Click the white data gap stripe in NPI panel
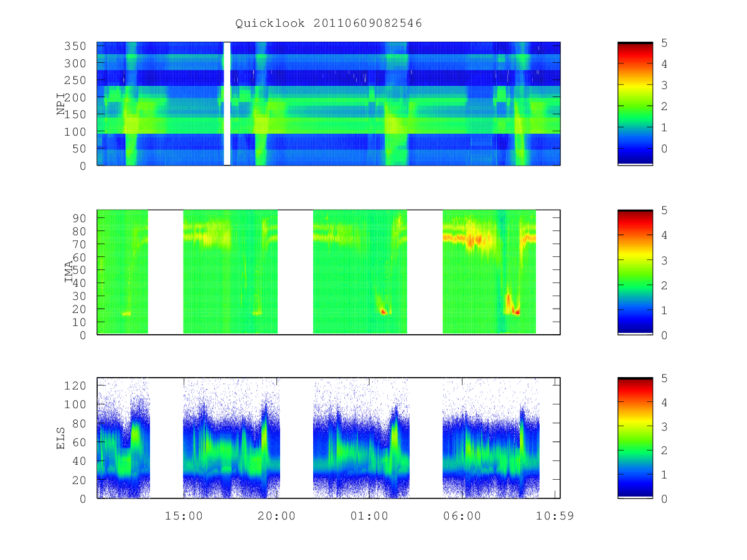This screenshot has width=747, height=560. pyautogui.click(x=227, y=103)
